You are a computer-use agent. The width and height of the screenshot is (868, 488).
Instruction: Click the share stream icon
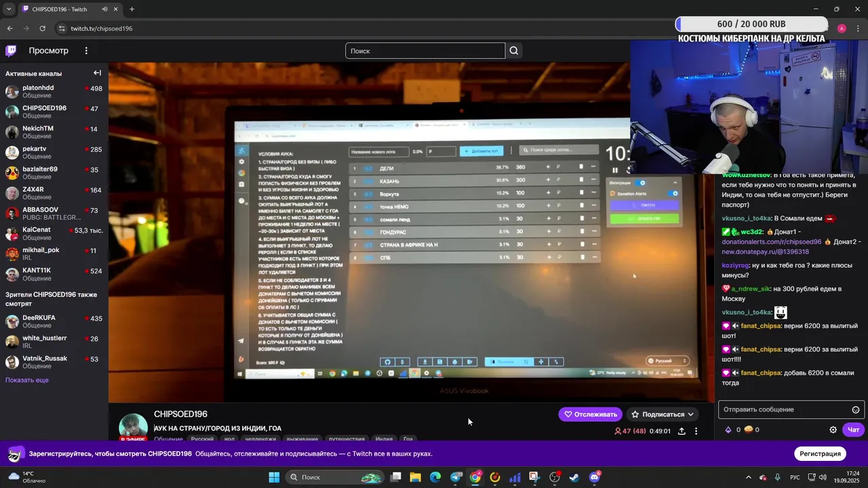click(x=682, y=431)
